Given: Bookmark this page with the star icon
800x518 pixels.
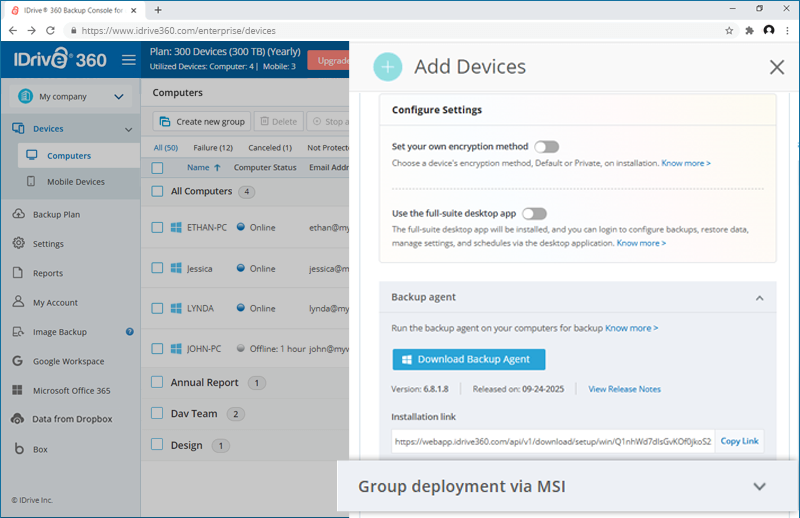Looking at the screenshot, I should pos(729,31).
